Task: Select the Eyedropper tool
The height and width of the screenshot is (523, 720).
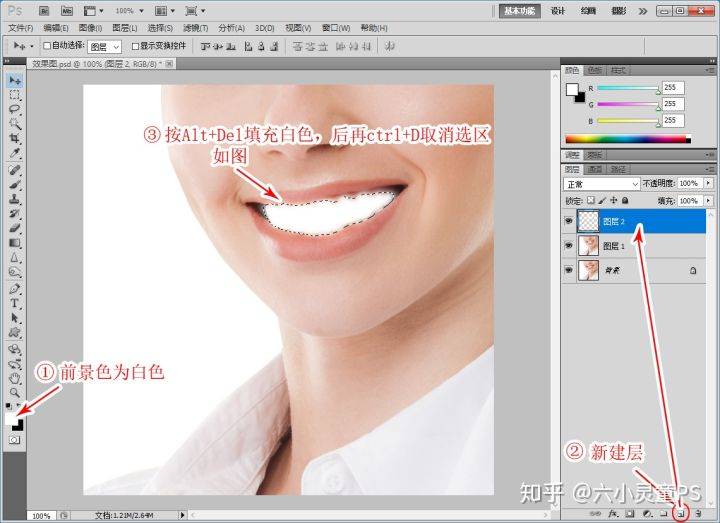Action: click(x=15, y=152)
